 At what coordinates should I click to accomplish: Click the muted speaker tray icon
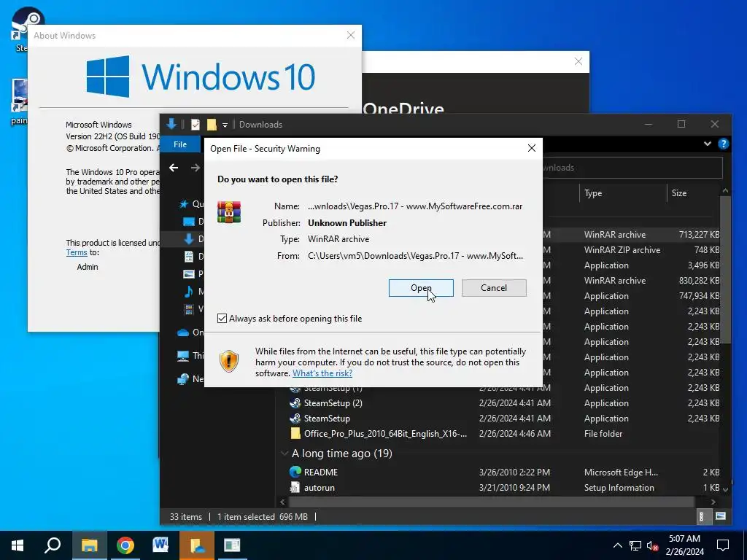click(653, 545)
